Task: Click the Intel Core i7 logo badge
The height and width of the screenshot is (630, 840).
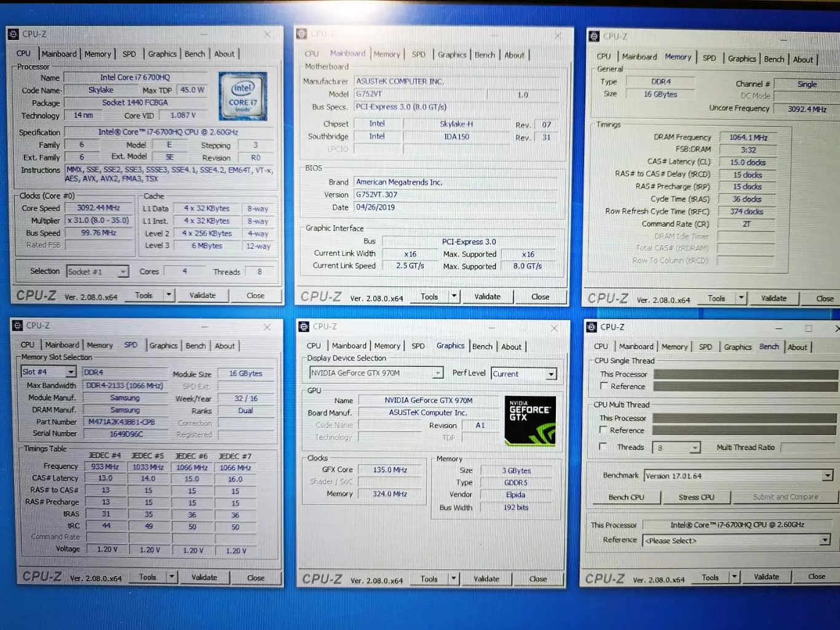Action: pos(243,96)
